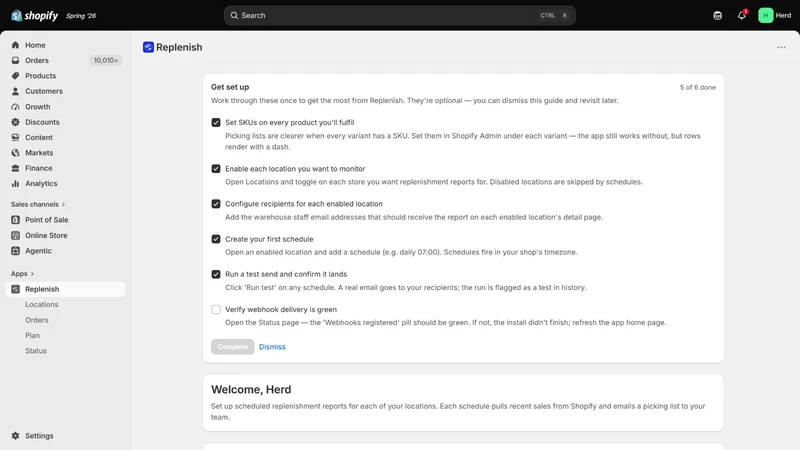Uncheck Create your first schedule

[x=216, y=239]
